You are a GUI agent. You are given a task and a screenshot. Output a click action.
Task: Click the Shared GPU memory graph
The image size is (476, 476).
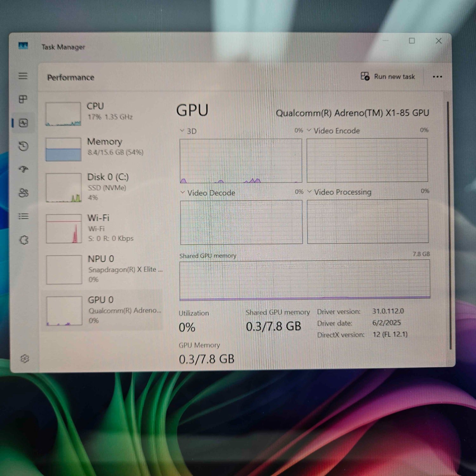[305, 280]
